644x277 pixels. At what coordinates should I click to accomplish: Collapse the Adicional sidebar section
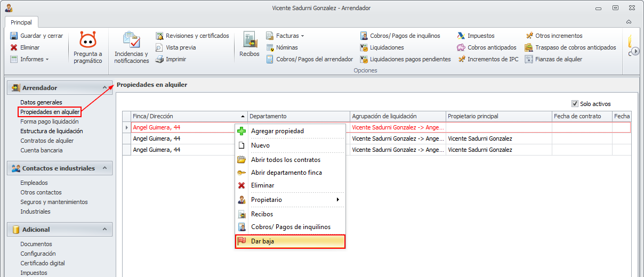105,230
